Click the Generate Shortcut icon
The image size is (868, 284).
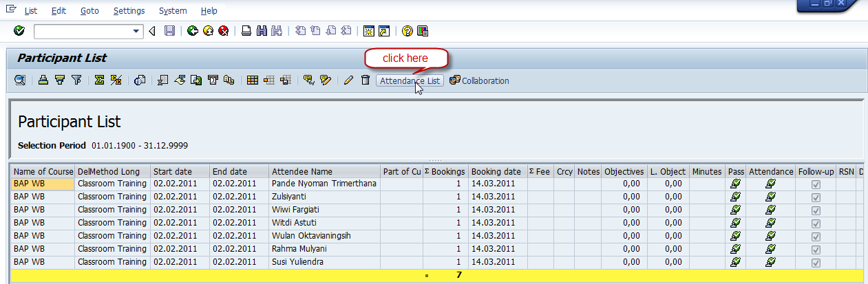(x=384, y=31)
